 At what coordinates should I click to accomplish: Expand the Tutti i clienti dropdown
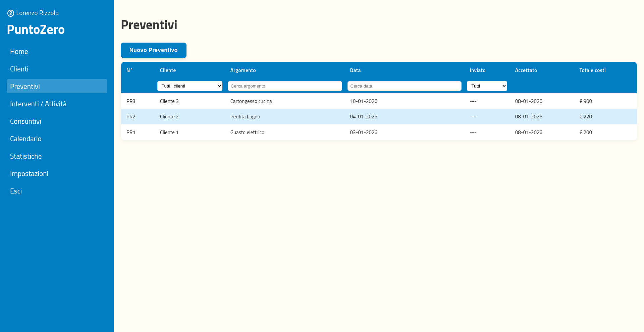click(190, 86)
